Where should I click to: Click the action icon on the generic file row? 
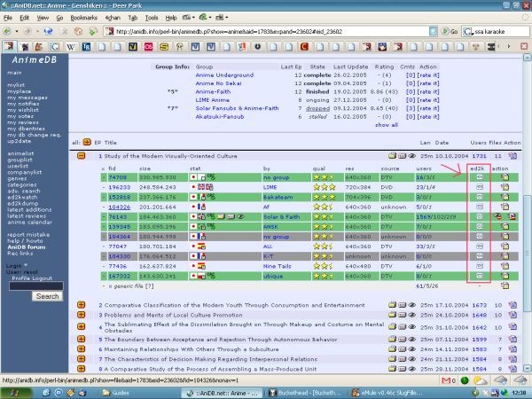[x=505, y=286]
